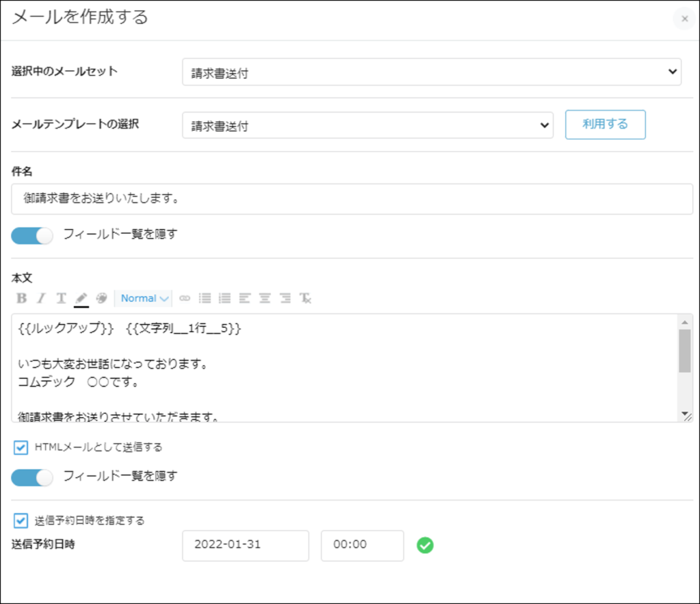This screenshot has width=700, height=604.
Task: Uncheck 送信予約日時を指定する checkbox
Action: 21,521
